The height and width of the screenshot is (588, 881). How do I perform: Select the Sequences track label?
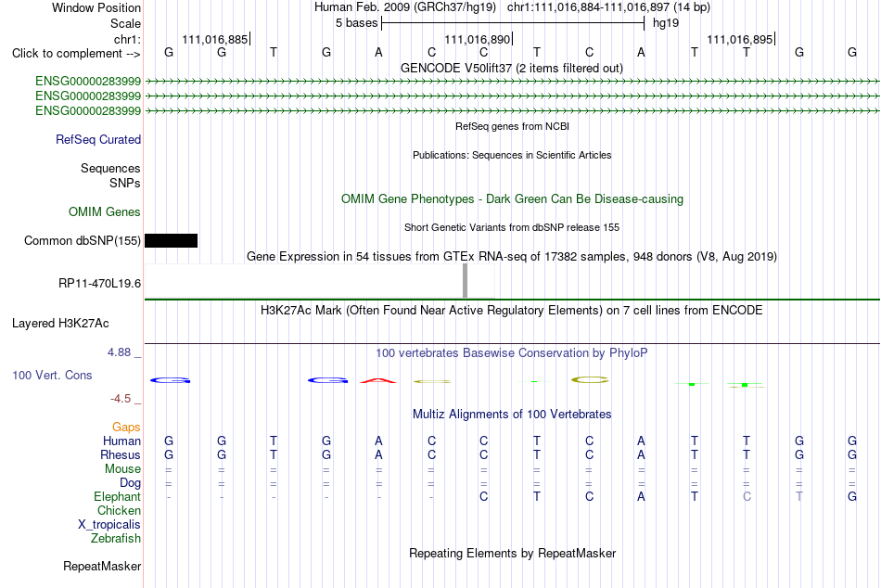tap(110, 168)
